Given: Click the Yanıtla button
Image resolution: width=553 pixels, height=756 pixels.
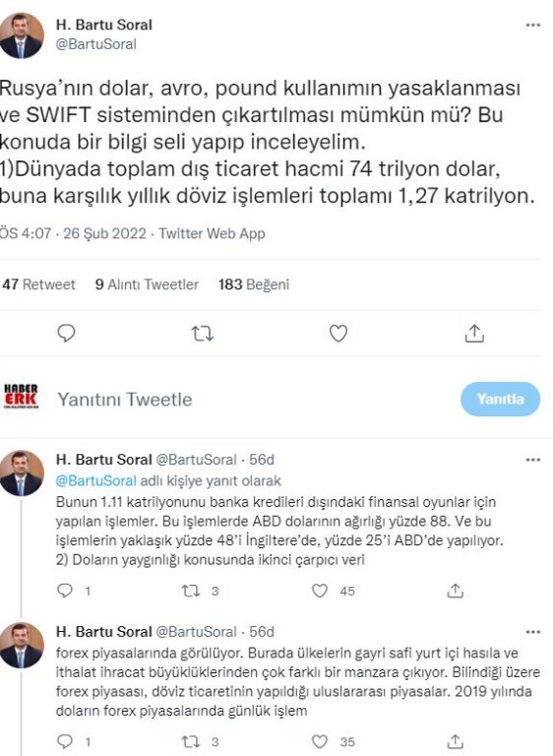Looking at the screenshot, I should point(500,400).
